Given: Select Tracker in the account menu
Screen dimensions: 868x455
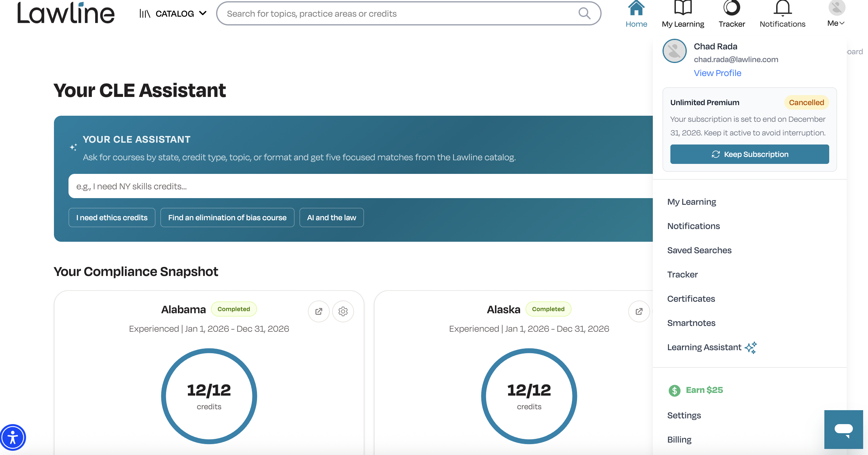Looking at the screenshot, I should (682, 274).
